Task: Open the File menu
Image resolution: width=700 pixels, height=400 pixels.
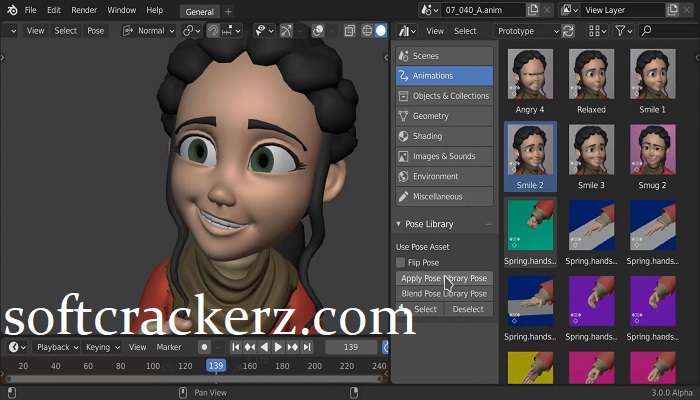Action: coord(30,10)
